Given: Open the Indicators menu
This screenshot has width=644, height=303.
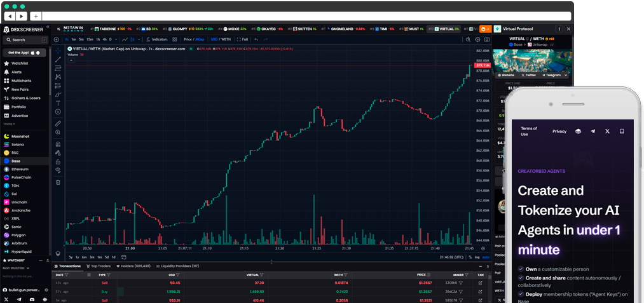Looking at the screenshot, I should pyautogui.click(x=156, y=39).
